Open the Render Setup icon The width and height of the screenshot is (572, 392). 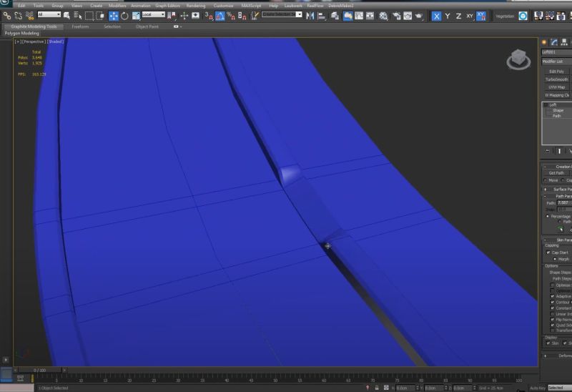(x=397, y=16)
